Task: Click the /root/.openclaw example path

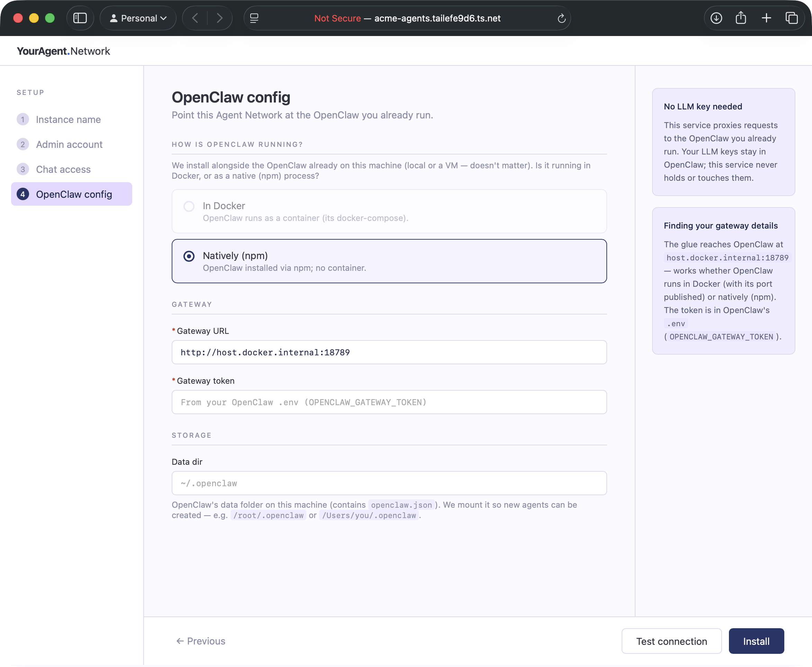Action: [x=268, y=516]
